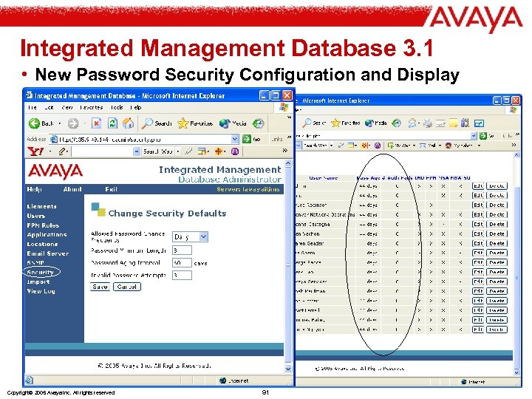The height and width of the screenshot is (399, 532).
Task: Click Edit for the Network Operations row
Action: tap(478, 214)
